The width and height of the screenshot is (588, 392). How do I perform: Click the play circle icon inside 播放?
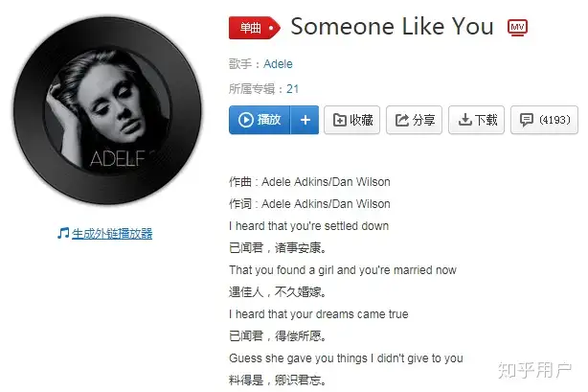click(x=246, y=120)
